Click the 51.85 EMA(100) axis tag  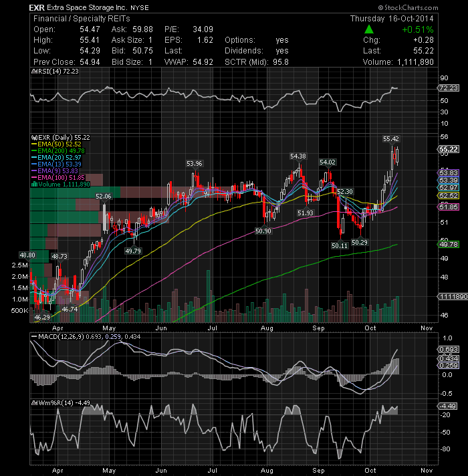pos(448,207)
